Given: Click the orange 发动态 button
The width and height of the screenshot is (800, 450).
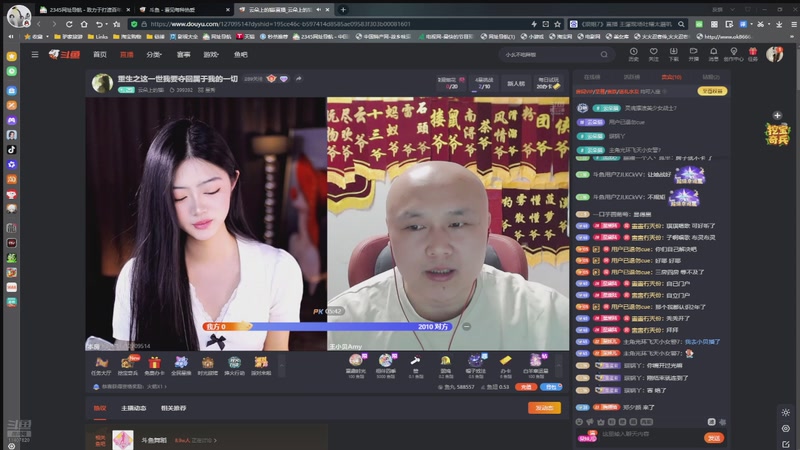Looking at the screenshot, I should click(544, 408).
